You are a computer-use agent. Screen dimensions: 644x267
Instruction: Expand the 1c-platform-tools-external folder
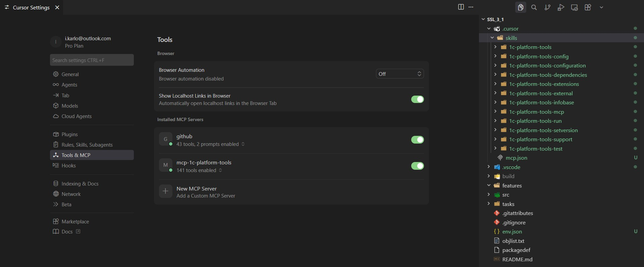click(x=495, y=93)
